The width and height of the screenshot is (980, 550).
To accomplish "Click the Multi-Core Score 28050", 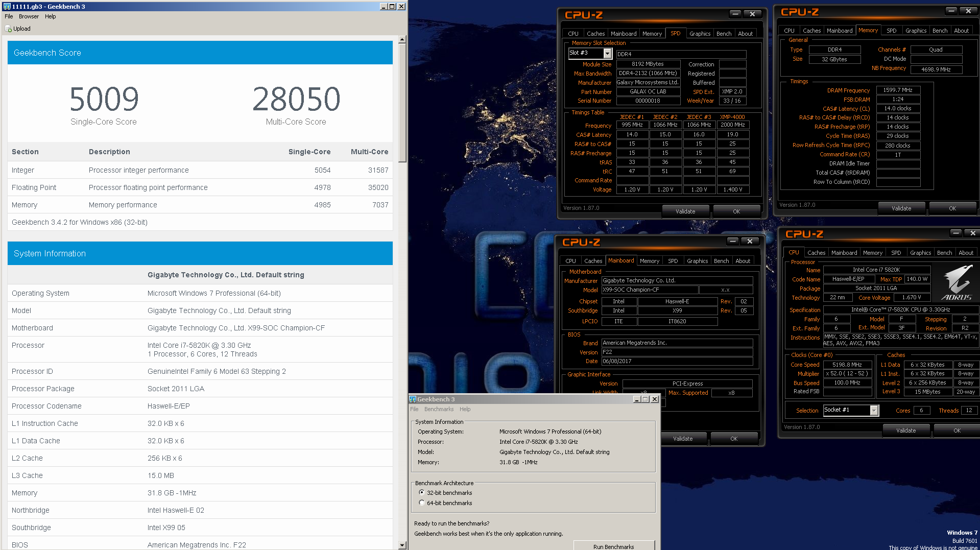I will (296, 100).
